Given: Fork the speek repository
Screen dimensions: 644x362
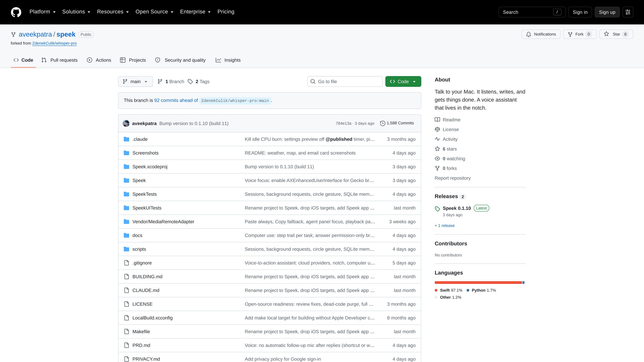Looking at the screenshot, I should [x=580, y=34].
